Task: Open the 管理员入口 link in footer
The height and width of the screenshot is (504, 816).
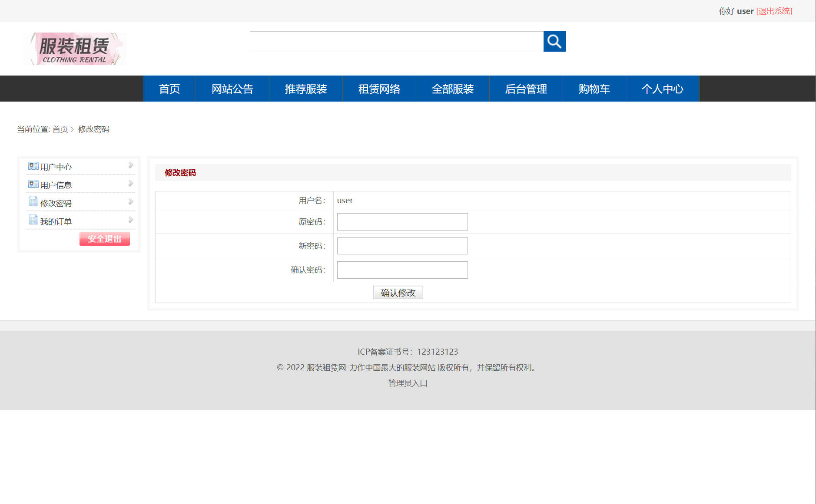Action: click(x=406, y=383)
